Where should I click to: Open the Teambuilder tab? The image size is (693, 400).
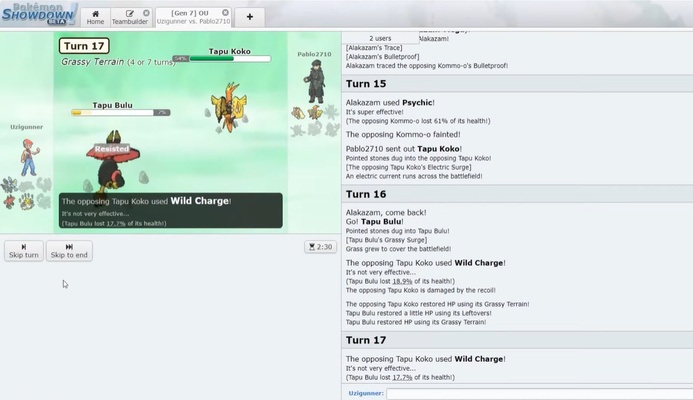tap(130, 17)
